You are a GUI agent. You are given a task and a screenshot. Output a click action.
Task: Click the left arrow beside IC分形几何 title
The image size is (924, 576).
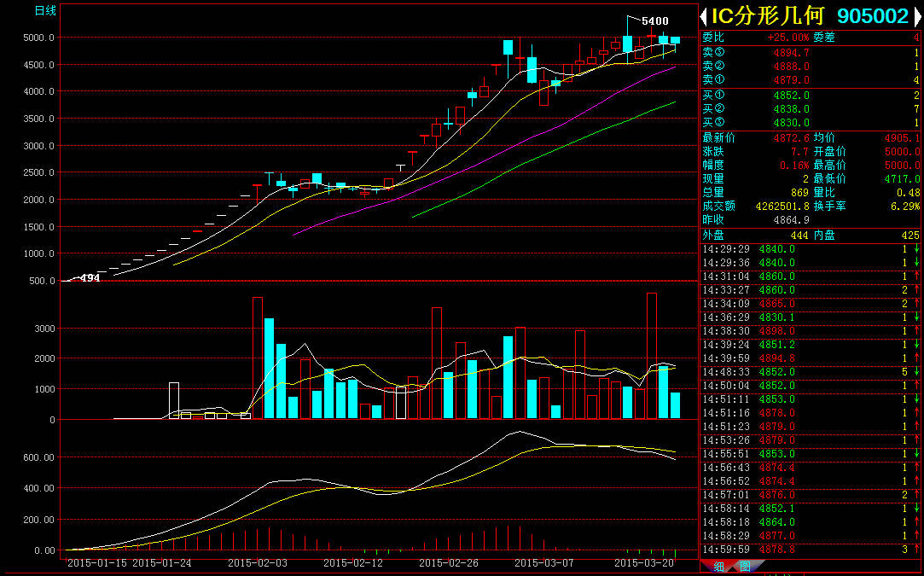704,16
